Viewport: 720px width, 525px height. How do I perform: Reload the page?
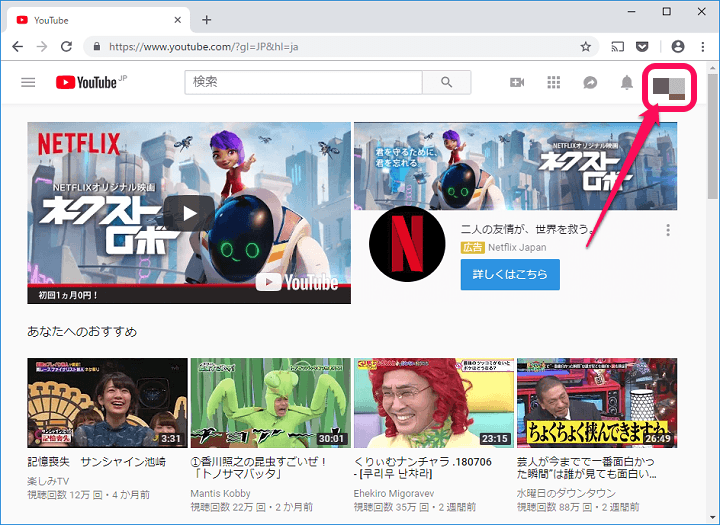coord(67,46)
